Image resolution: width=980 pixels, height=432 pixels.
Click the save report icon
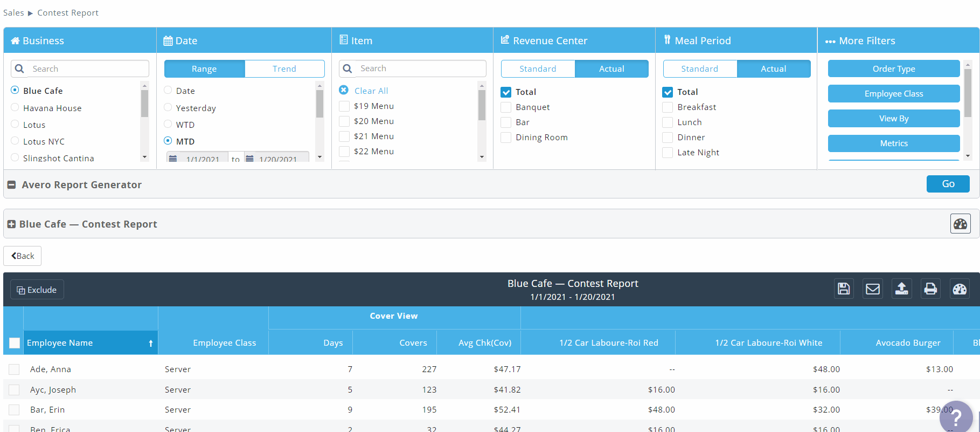tap(844, 289)
